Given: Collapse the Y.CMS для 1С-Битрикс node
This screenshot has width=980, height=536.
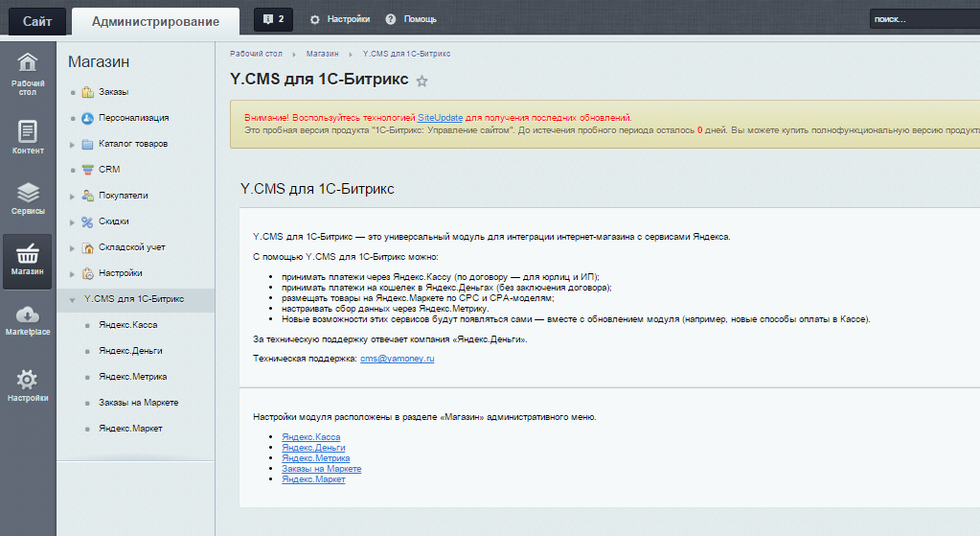Looking at the screenshot, I should [x=73, y=299].
